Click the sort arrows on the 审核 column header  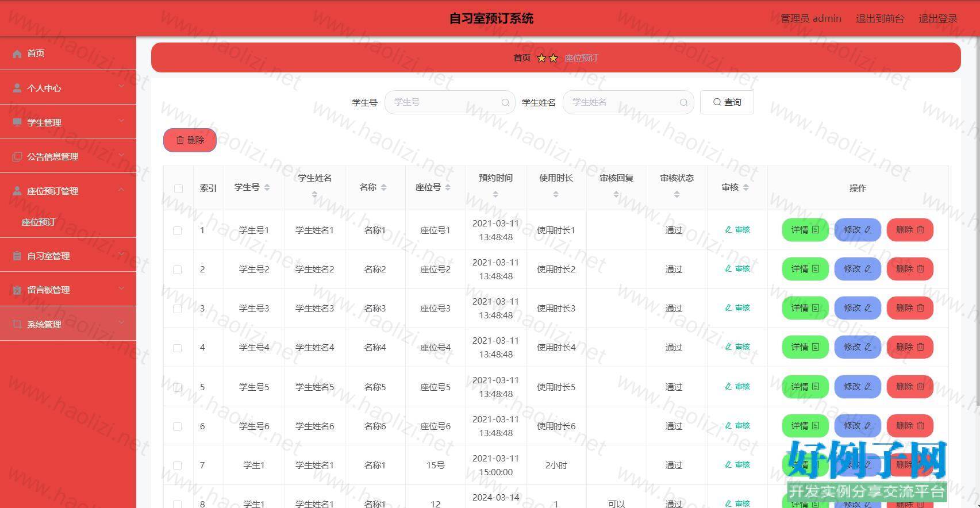(745, 187)
